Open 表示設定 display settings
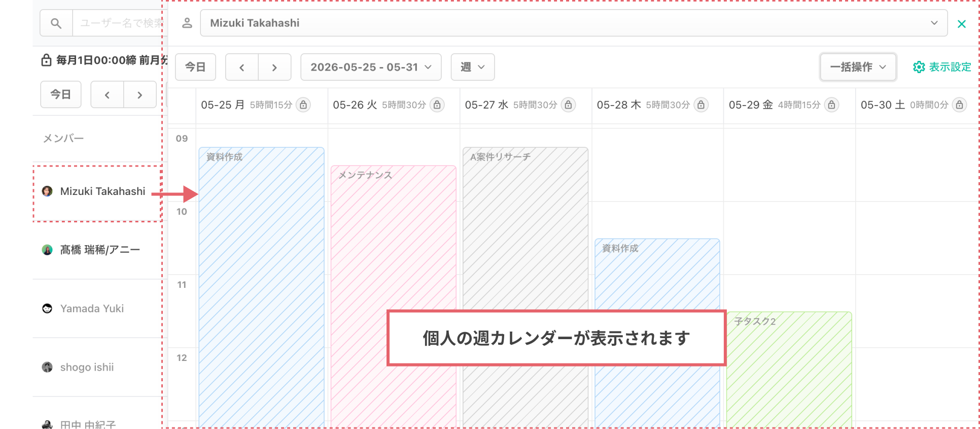The image size is (980, 429). pos(942,67)
